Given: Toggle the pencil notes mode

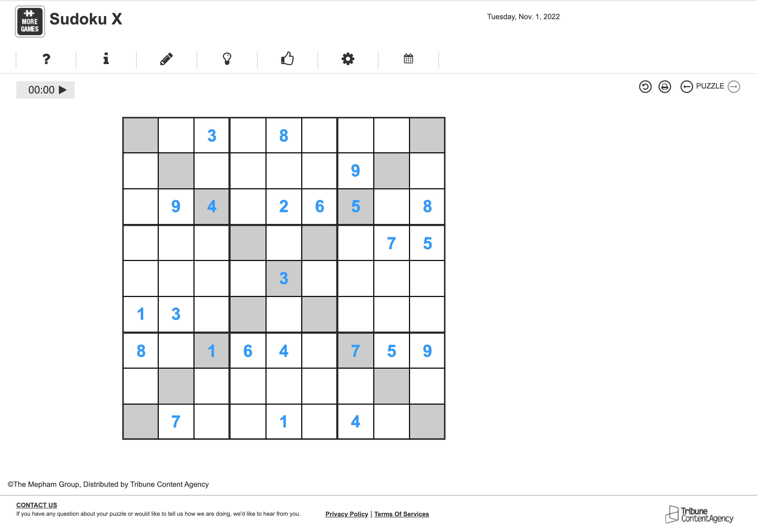Looking at the screenshot, I should 166,59.
